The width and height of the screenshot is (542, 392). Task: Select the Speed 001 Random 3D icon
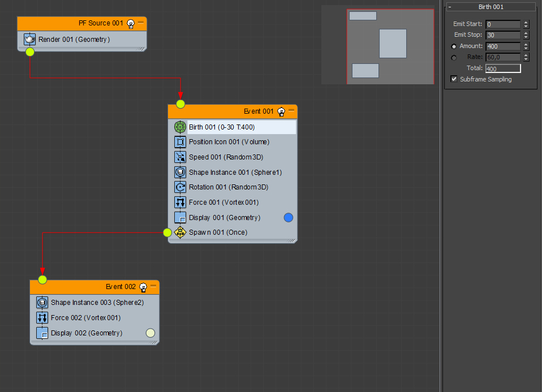tap(180, 157)
